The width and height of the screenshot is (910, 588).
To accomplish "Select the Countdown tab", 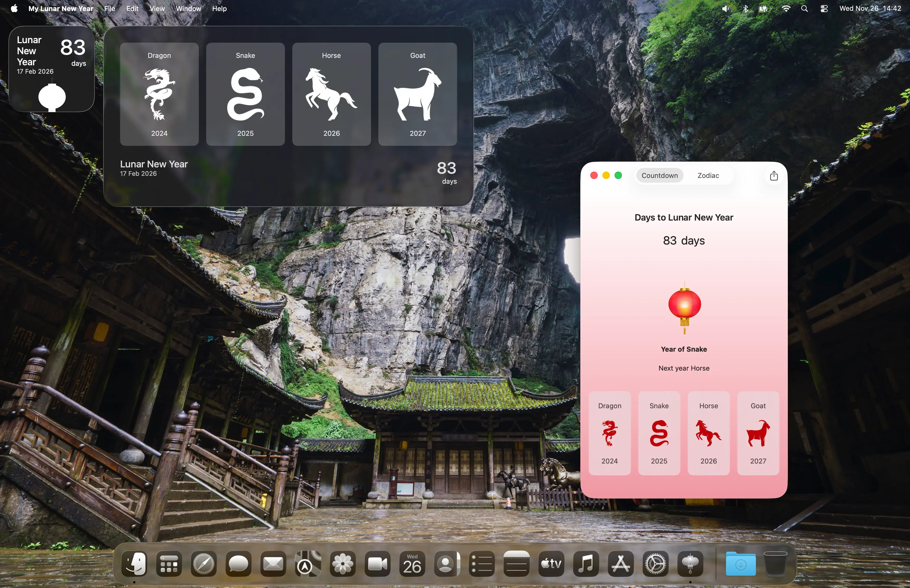I will point(660,176).
